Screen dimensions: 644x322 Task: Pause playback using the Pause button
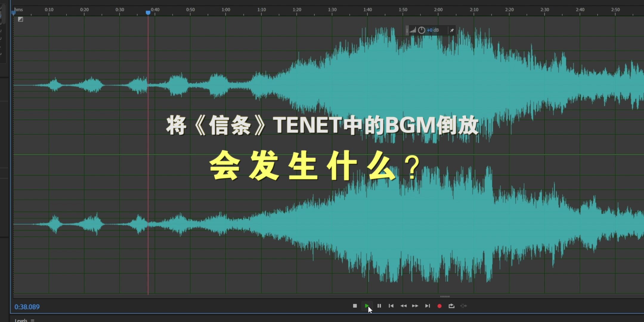(379, 306)
